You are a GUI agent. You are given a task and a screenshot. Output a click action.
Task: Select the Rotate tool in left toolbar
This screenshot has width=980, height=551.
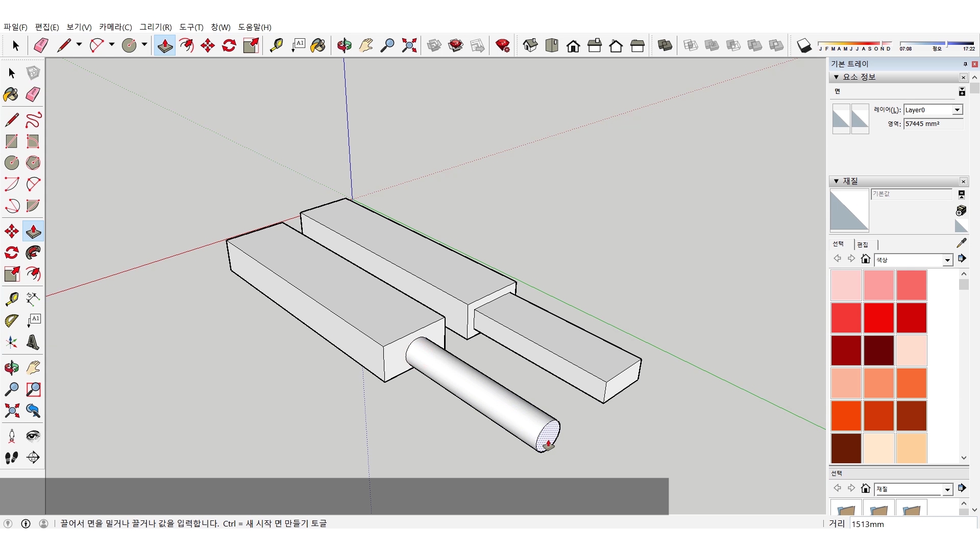(x=12, y=253)
